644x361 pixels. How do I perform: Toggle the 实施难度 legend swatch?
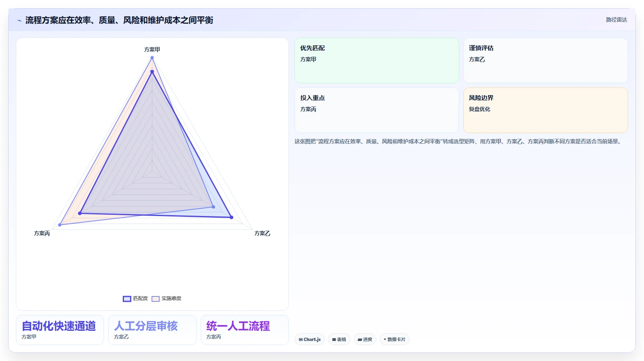tap(155, 299)
